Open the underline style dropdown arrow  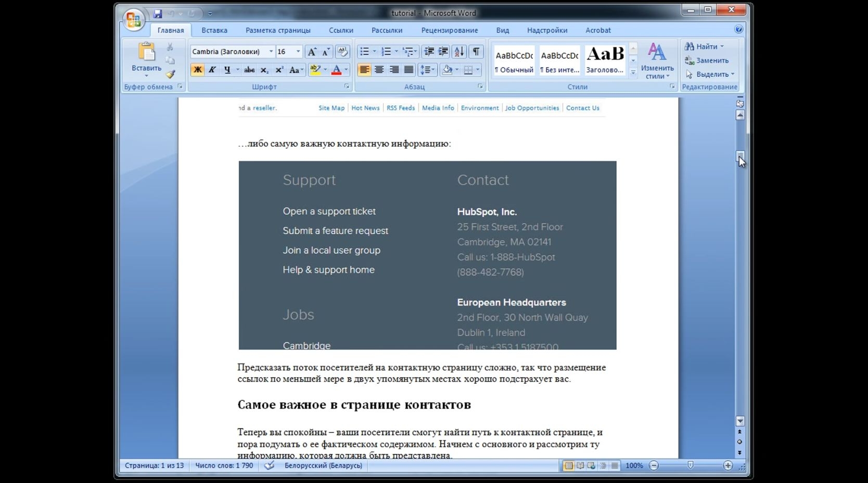point(238,70)
